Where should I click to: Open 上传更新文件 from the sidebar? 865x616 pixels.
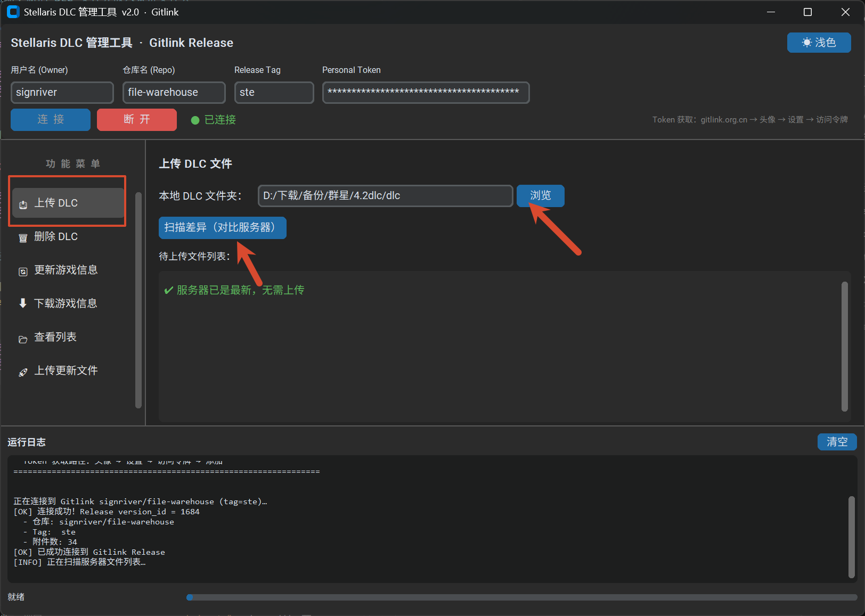[x=68, y=371]
